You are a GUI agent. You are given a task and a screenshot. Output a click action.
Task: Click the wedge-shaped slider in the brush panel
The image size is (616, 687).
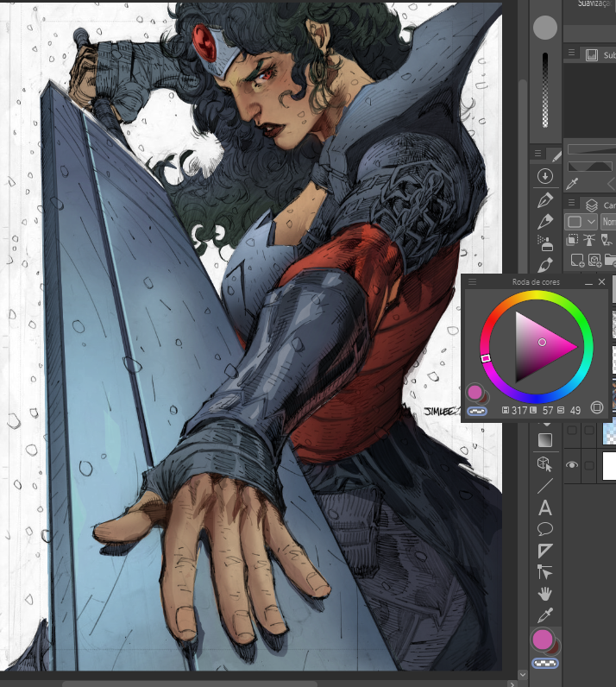coord(592,149)
